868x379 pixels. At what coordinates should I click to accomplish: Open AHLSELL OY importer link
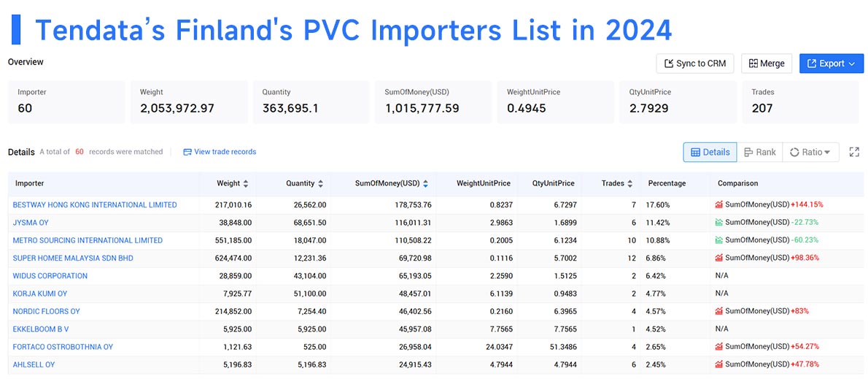[34, 364]
